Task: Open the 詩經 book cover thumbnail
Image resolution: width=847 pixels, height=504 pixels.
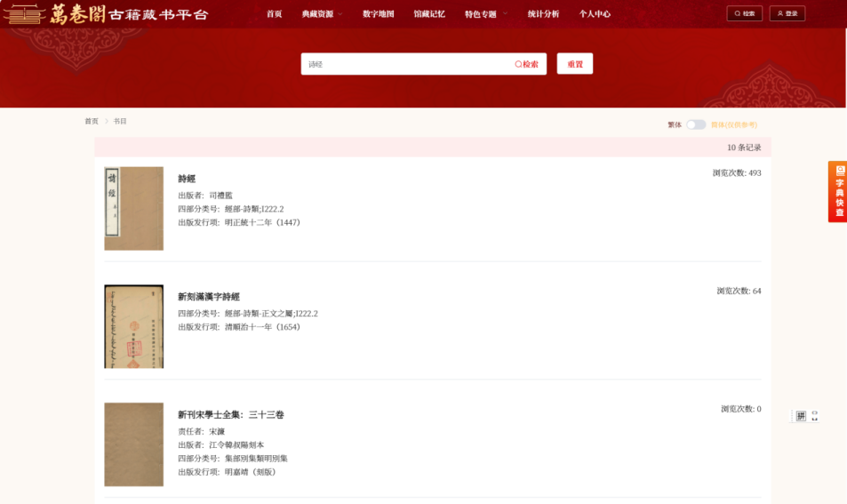Action: 133,208
